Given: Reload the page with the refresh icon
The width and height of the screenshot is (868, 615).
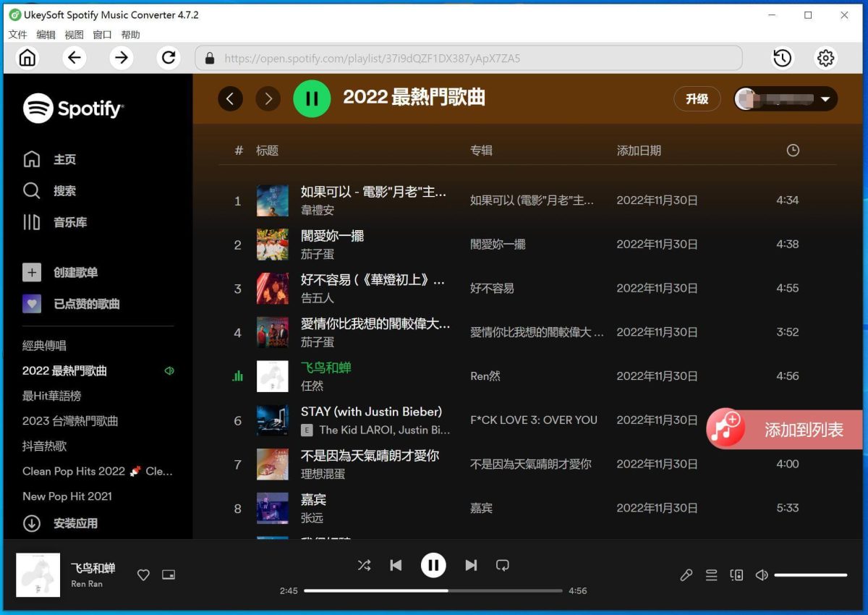Looking at the screenshot, I should (169, 57).
